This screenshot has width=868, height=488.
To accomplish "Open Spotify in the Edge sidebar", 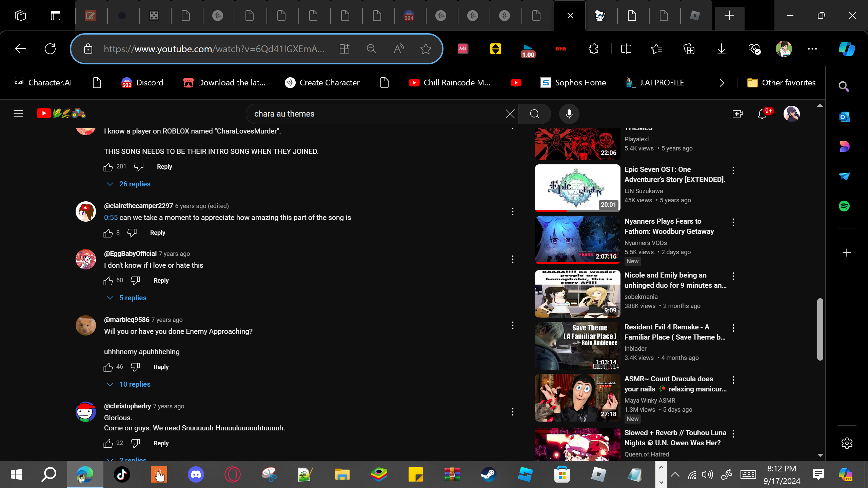I will [x=844, y=206].
